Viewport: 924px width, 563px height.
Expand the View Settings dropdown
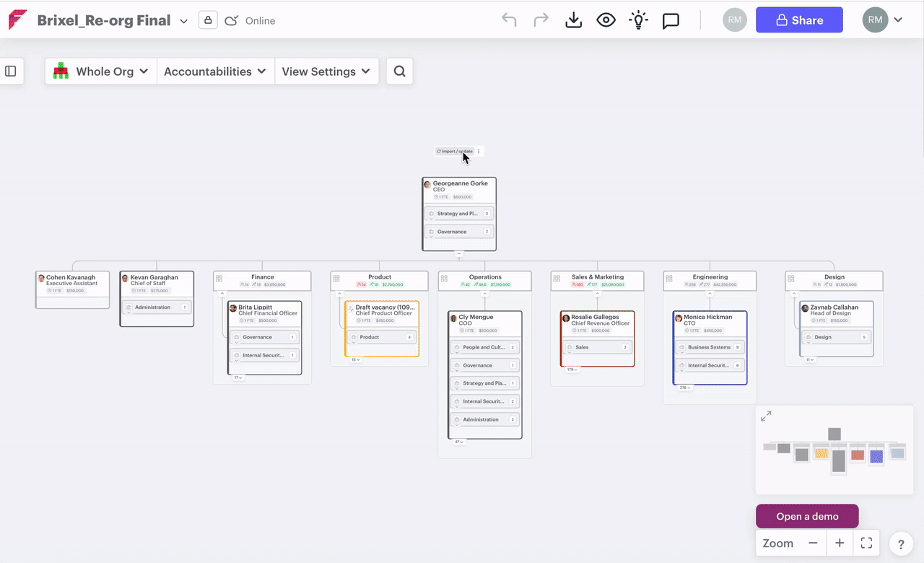[x=326, y=71]
